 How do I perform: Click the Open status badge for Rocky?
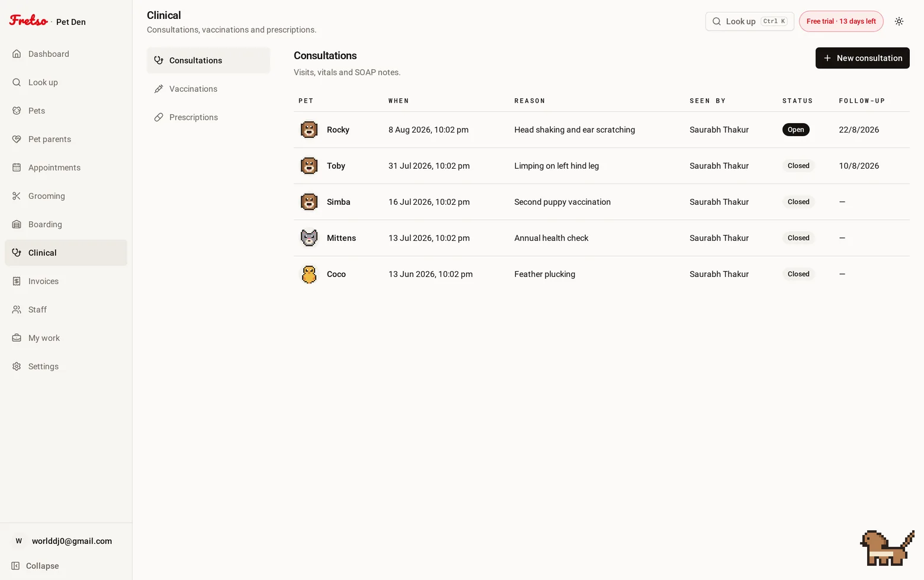[795, 130]
